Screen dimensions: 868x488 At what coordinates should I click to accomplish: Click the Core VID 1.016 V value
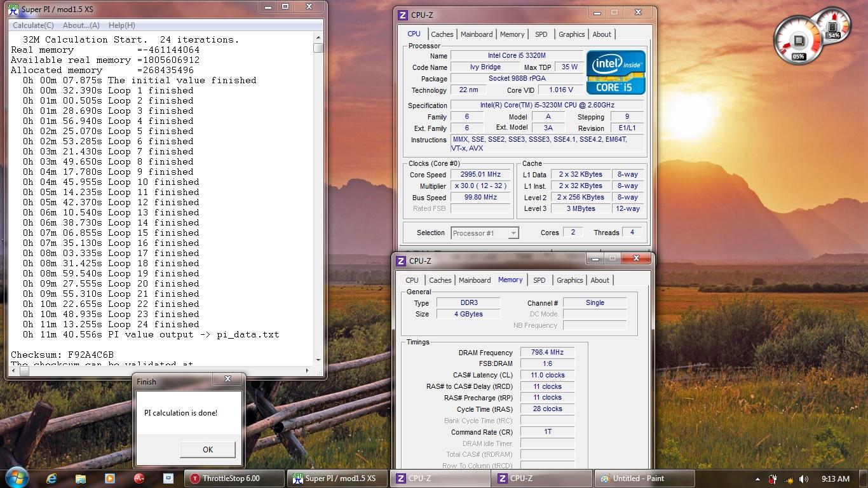coord(561,90)
